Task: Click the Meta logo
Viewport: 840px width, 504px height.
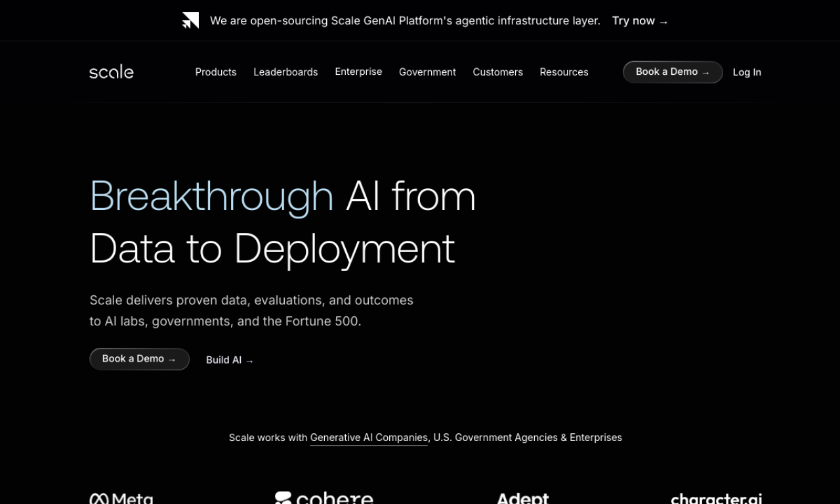Action: pos(121,499)
